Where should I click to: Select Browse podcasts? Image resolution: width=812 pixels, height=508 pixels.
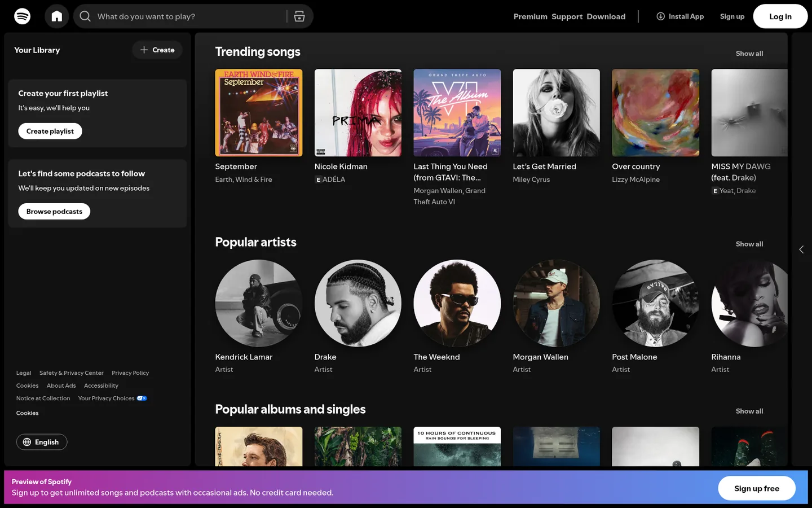(54, 211)
